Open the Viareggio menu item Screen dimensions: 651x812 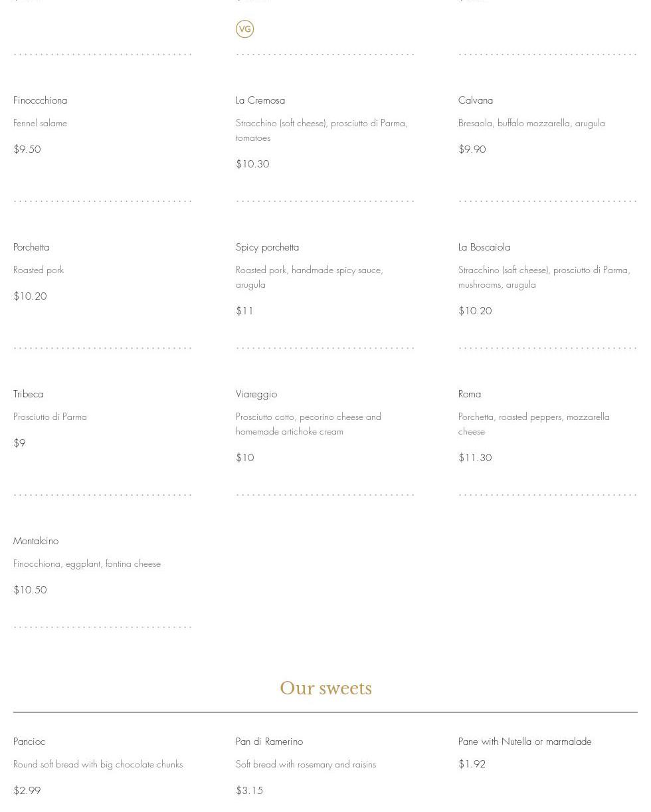pyautogui.click(x=256, y=394)
